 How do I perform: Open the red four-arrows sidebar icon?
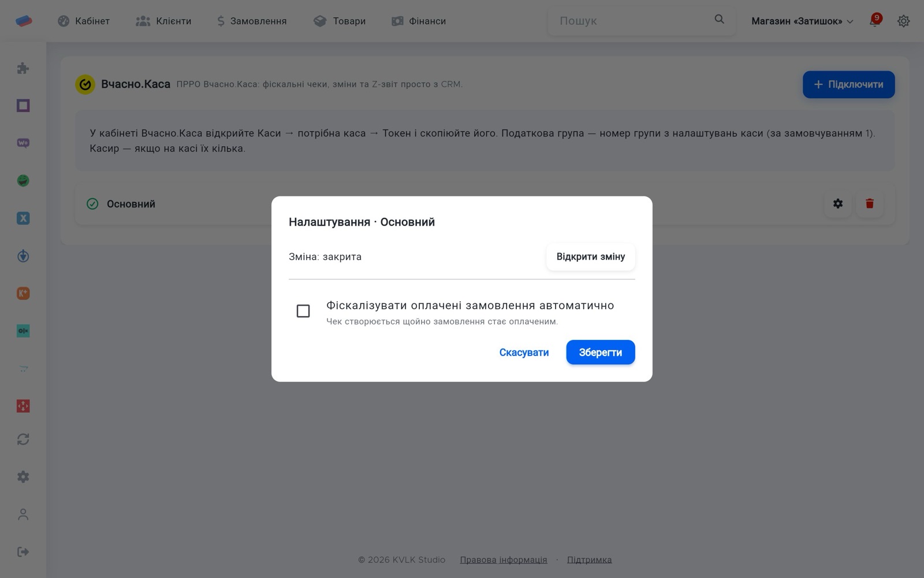23,406
